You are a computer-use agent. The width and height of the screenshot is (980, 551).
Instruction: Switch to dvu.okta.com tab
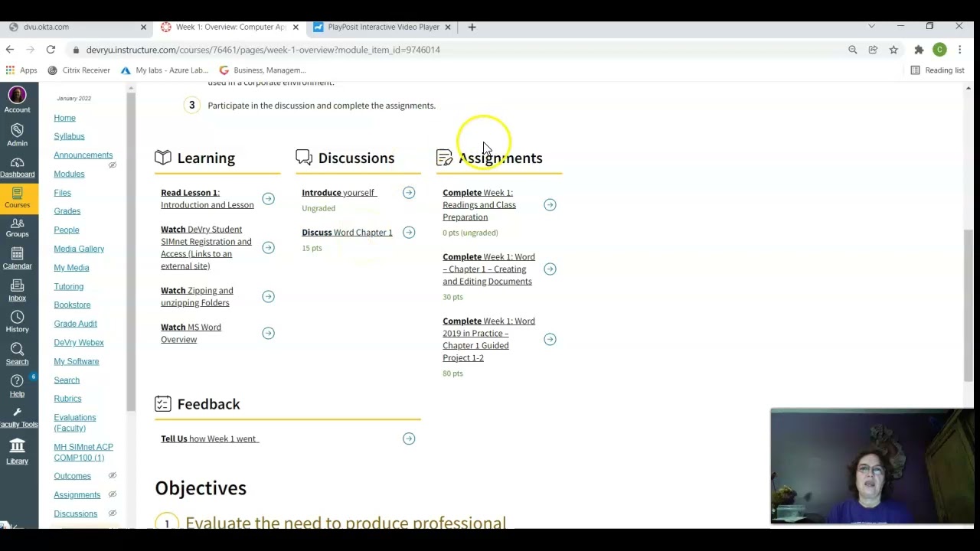pos(75,27)
